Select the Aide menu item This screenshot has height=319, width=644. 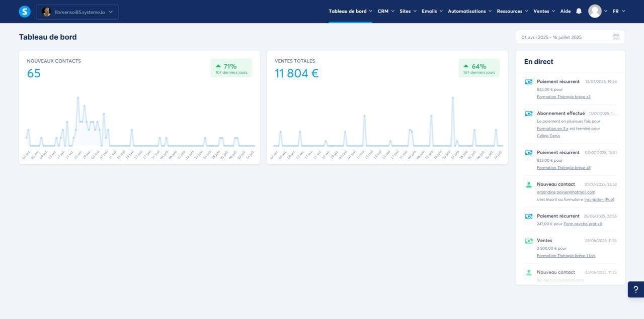pos(566,11)
